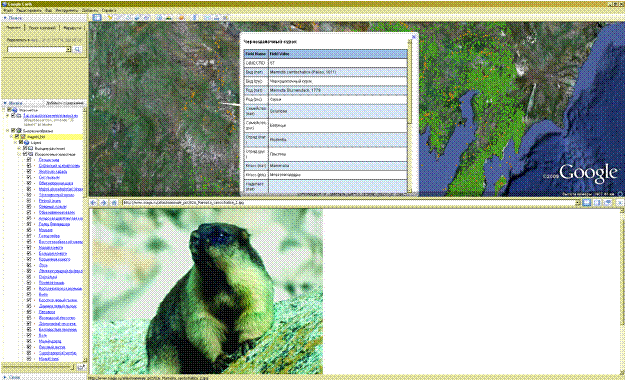This screenshot has height=381, width=626.
Task: Toggle checkbox beside first blue link in places tree
Action: tap(13, 115)
